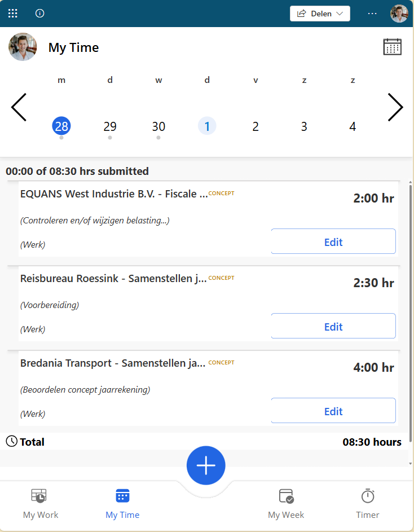Click the scrollbar down arrow of entry list
The image size is (414, 532).
[411, 464]
